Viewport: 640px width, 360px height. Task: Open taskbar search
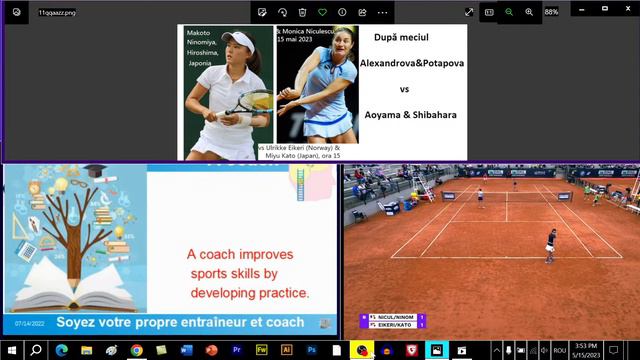pos(36,350)
